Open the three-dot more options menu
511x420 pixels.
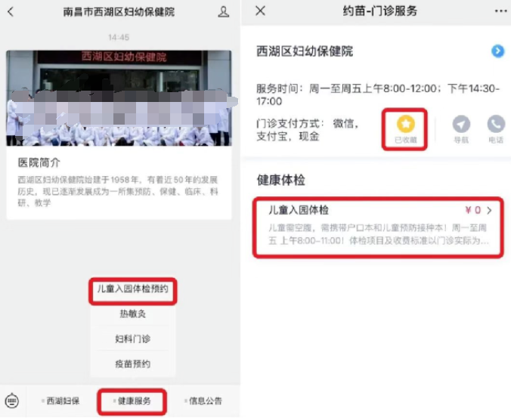click(500, 11)
